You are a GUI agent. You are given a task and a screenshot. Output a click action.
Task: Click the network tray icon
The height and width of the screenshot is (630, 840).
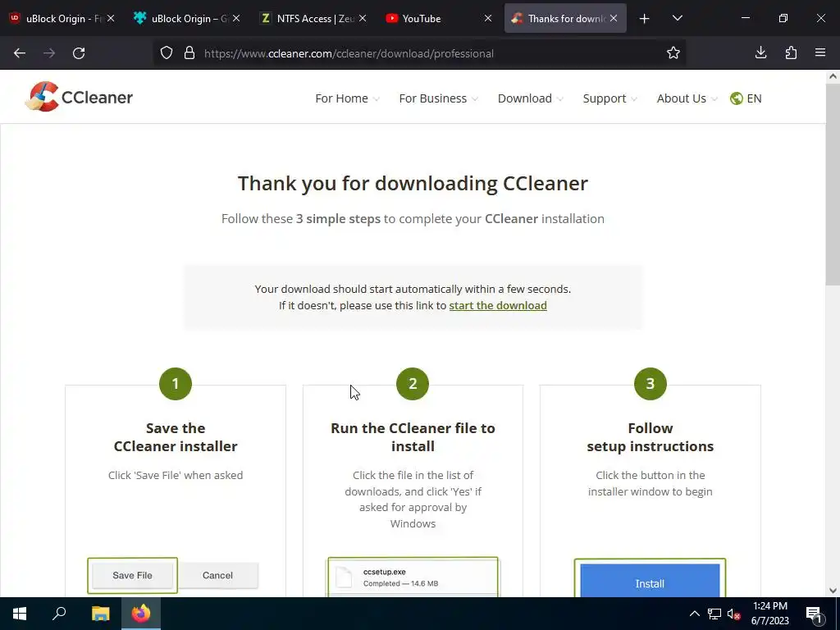[714, 614]
